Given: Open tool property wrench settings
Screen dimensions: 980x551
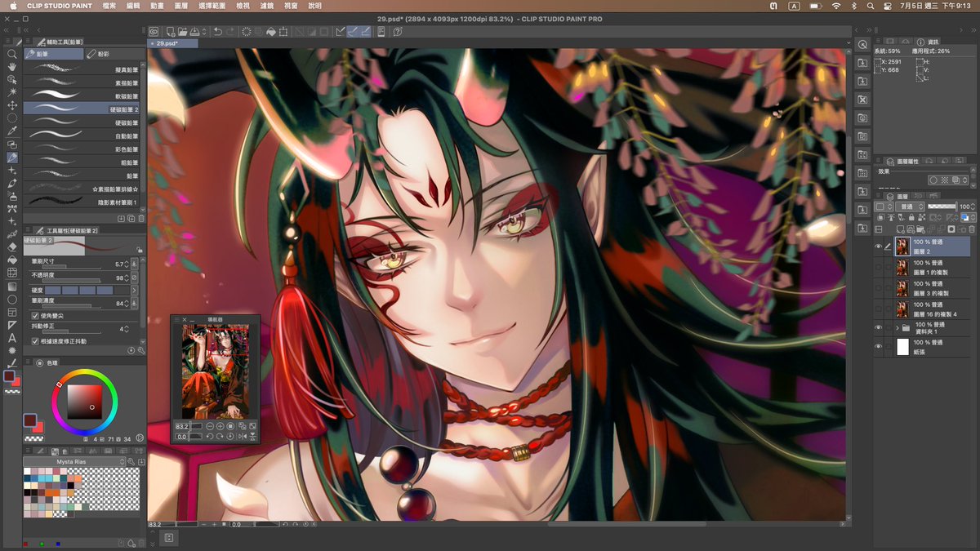Looking at the screenshot, I should tap(140, 350).
